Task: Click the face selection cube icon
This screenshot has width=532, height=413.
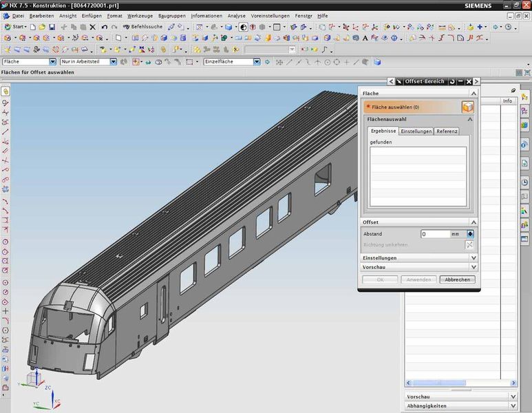Action: (x=467, y=107)
